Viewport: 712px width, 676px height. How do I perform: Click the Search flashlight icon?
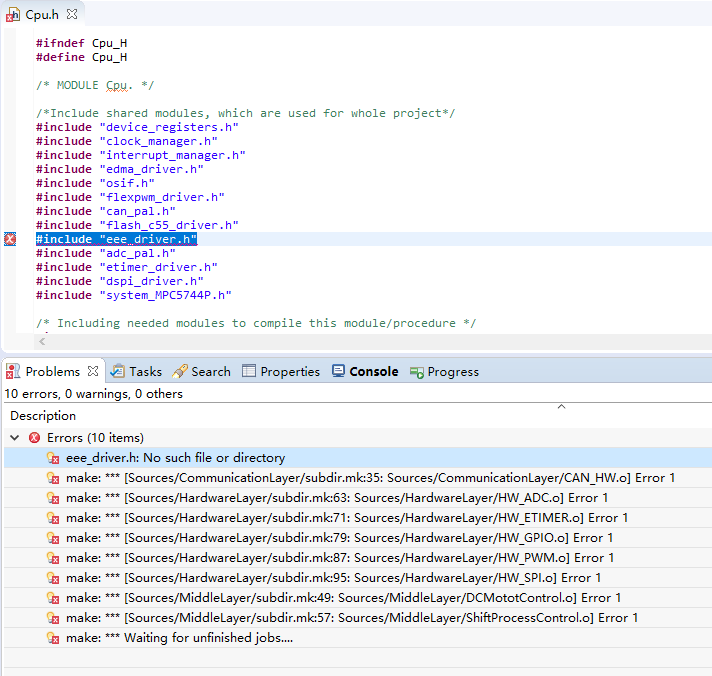[180, 371]
